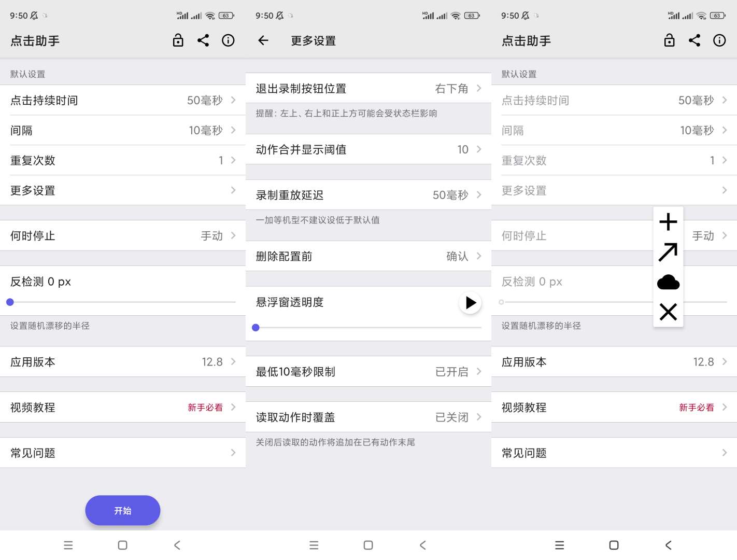
Task: Tap the floating cloud icon
Action: pos(668,282)
